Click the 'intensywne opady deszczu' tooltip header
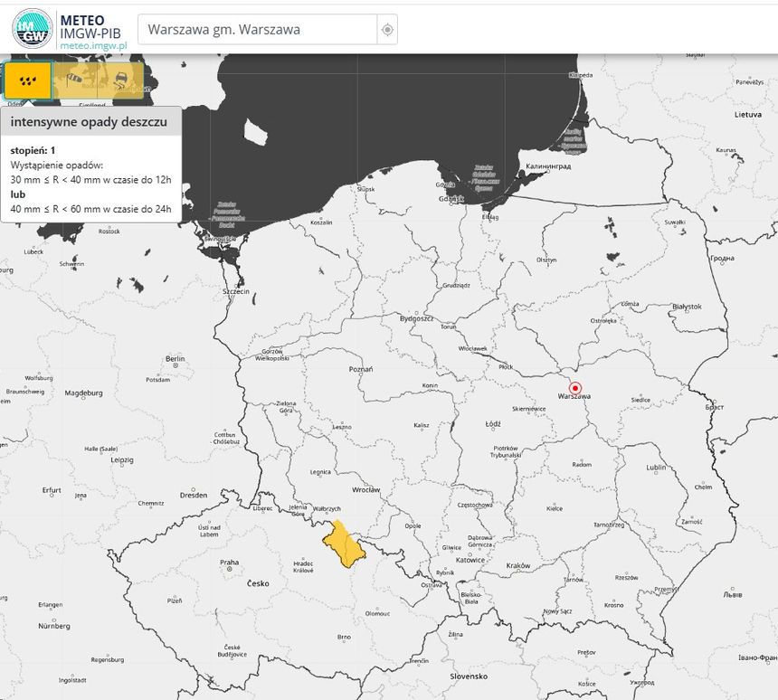The image size is (778, 700). [x=90, y=121]
